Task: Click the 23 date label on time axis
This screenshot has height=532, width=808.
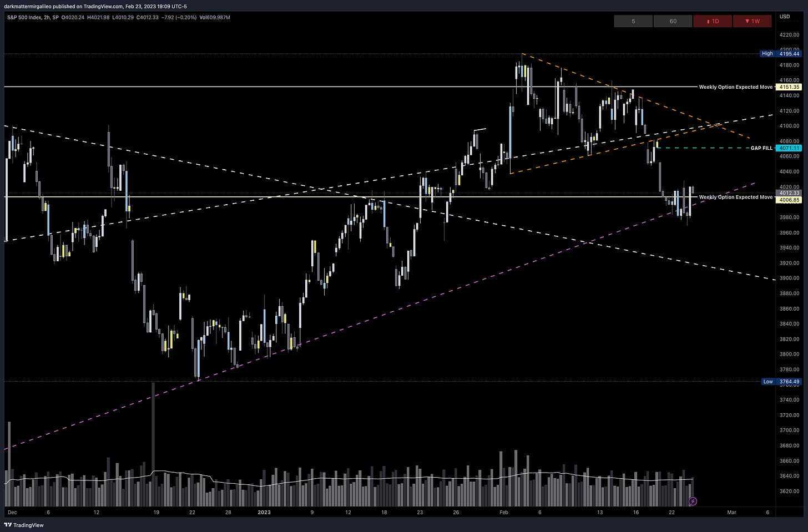Action: [x=420, y=512]
